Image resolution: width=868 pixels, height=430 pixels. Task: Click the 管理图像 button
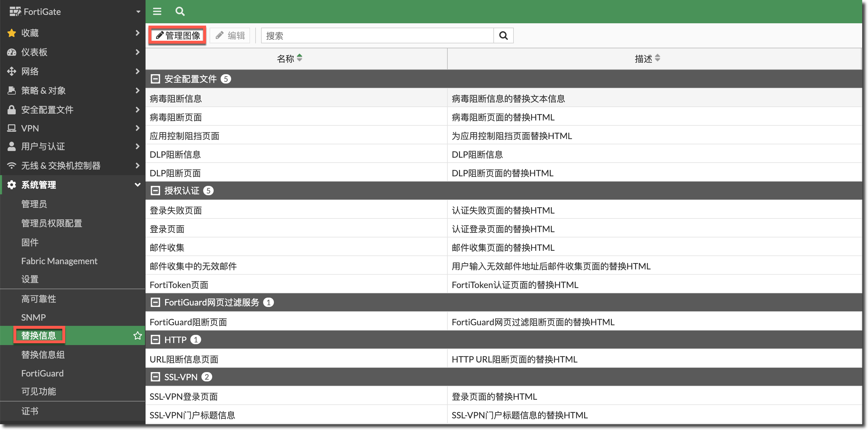click(178, 36)
